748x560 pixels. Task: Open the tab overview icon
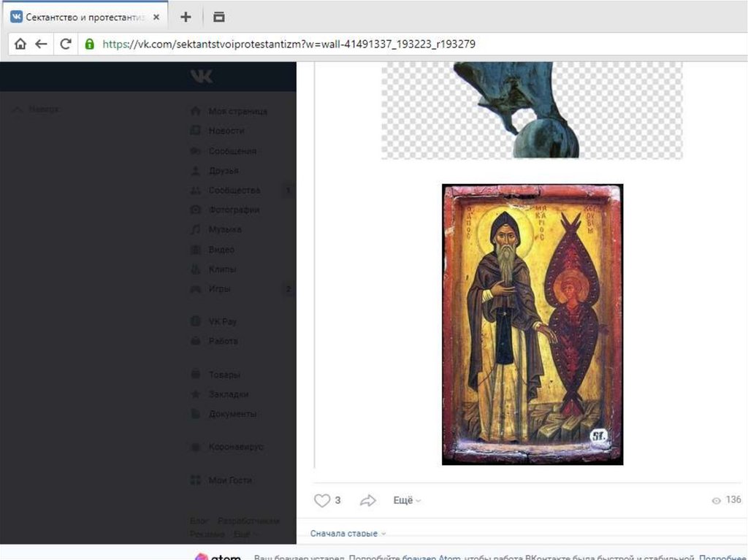[x=219, y=18]
